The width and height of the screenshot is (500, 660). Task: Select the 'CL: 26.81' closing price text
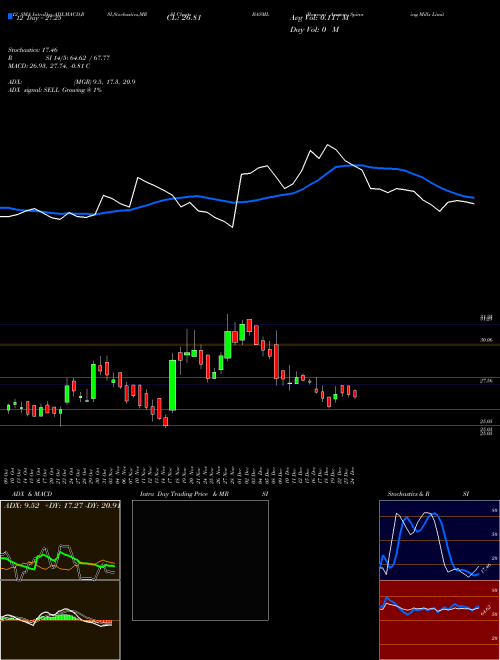[184, 18]
